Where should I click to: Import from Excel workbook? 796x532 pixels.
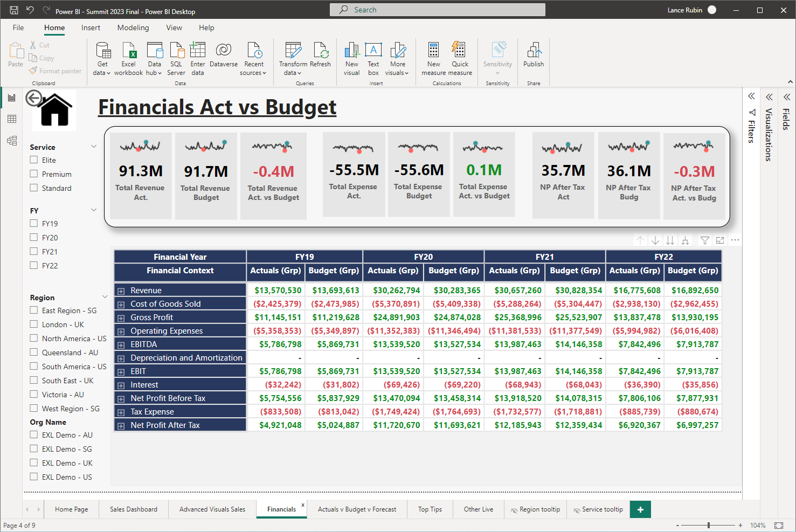129,59
